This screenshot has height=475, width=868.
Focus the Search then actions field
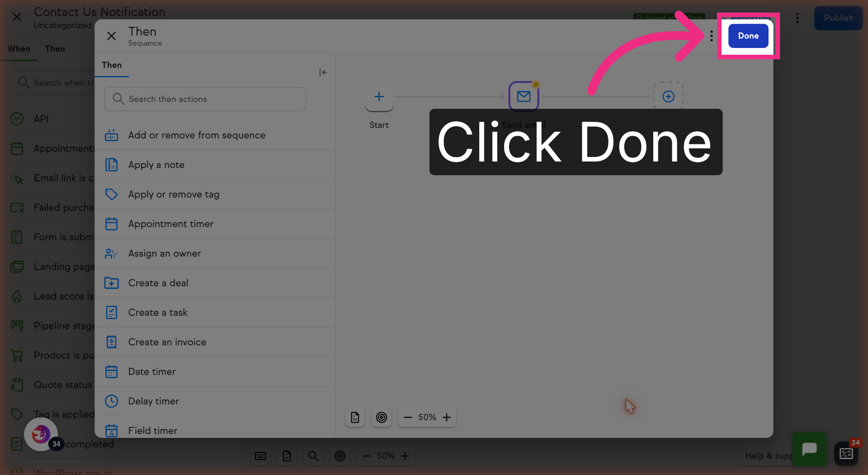[x=205, y=99]
